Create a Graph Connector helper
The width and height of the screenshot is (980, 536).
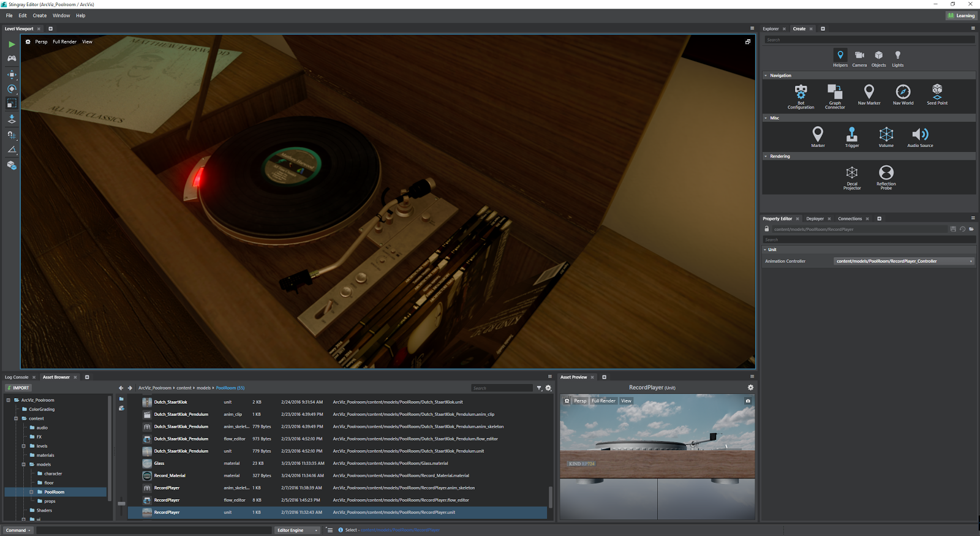(x=835, y=97)
